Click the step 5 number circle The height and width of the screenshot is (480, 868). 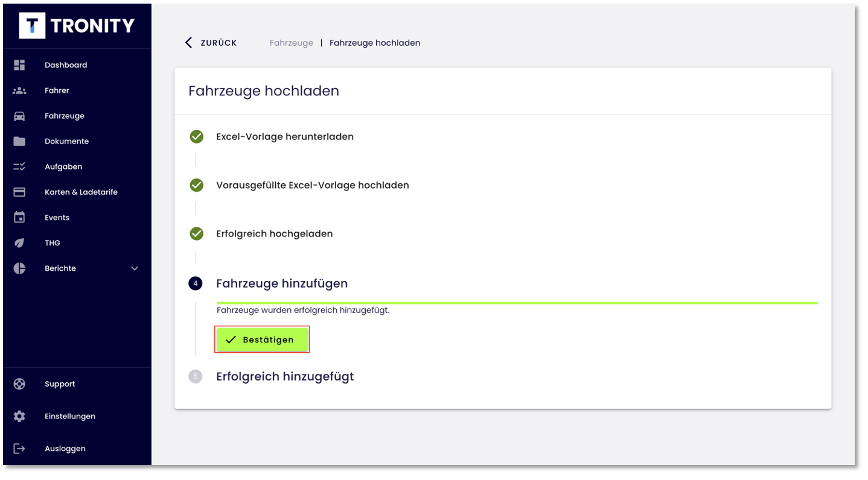click(196, 376)
